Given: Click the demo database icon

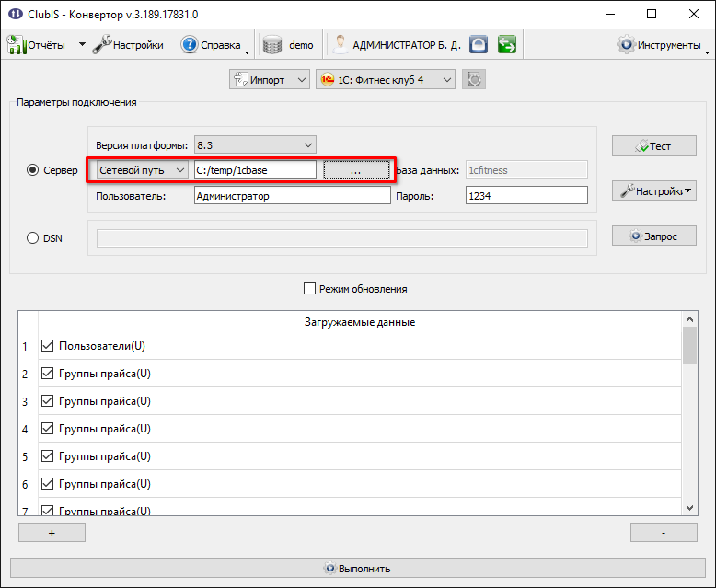Looking at the screenshot, I should pyautogui.click(x=272, y=45).
